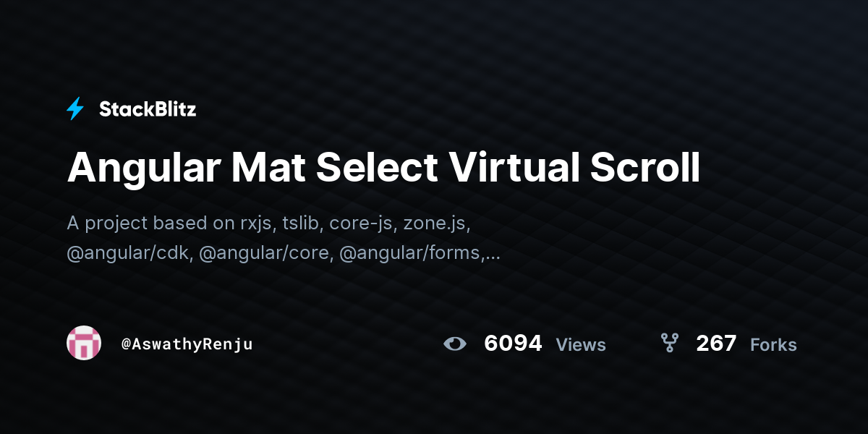
Task: Visit the @AswathyRenju username
Action: pos(187,344)
